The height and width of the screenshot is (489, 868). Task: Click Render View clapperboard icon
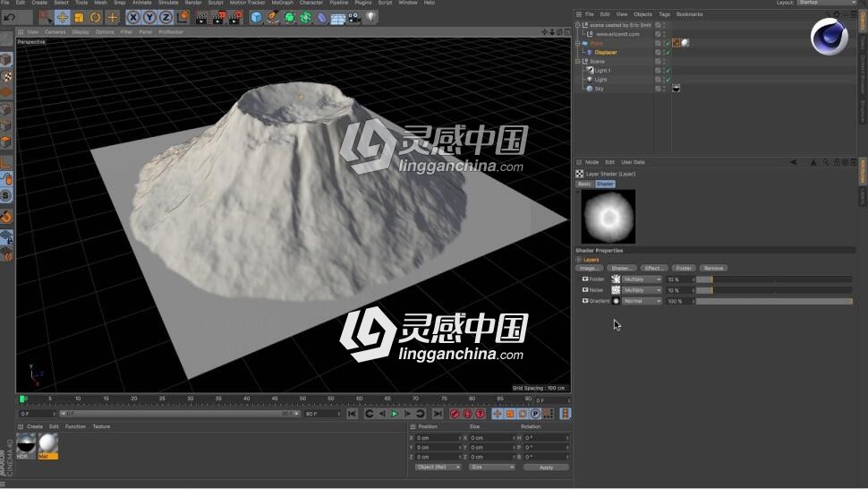pyautogui.click(x=202, y=18)
